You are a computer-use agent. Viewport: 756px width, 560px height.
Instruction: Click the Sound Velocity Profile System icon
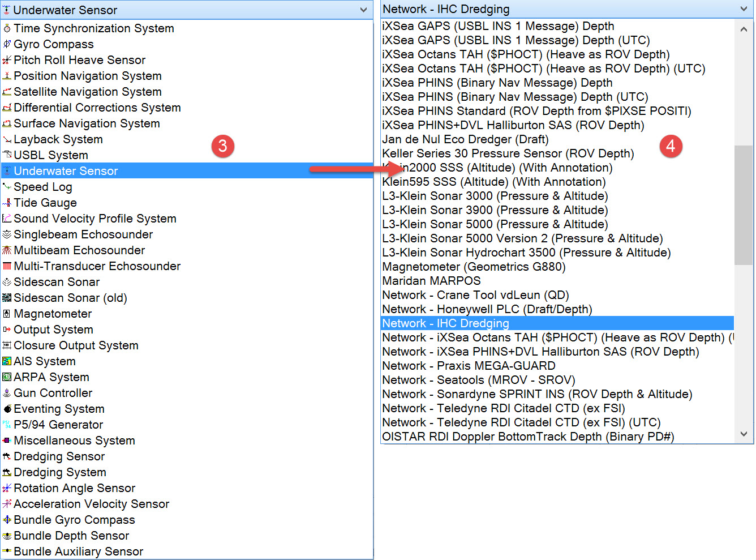point(7,219)
